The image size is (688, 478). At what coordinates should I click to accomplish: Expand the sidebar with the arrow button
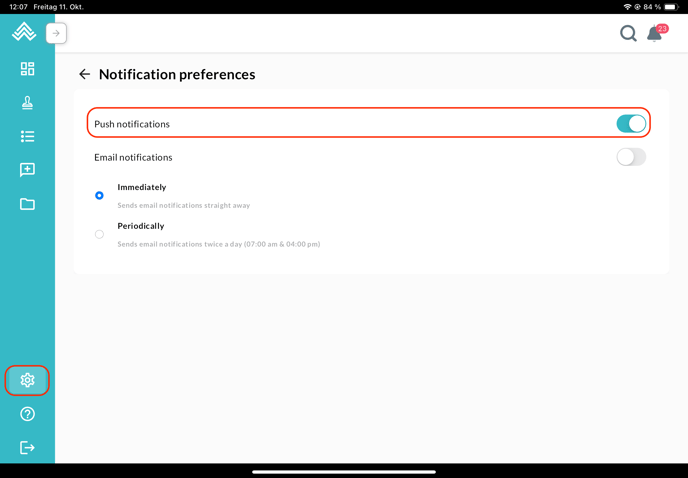[56, 33]
